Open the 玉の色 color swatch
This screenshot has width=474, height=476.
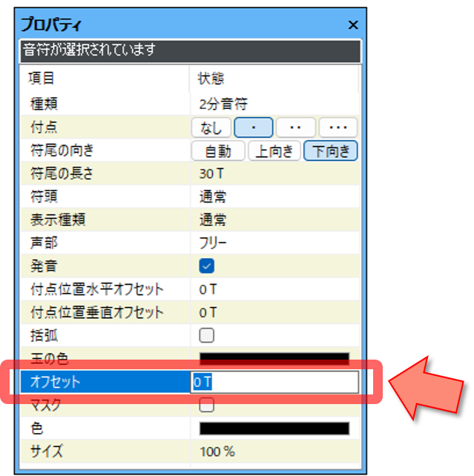(x=274, y=359)
